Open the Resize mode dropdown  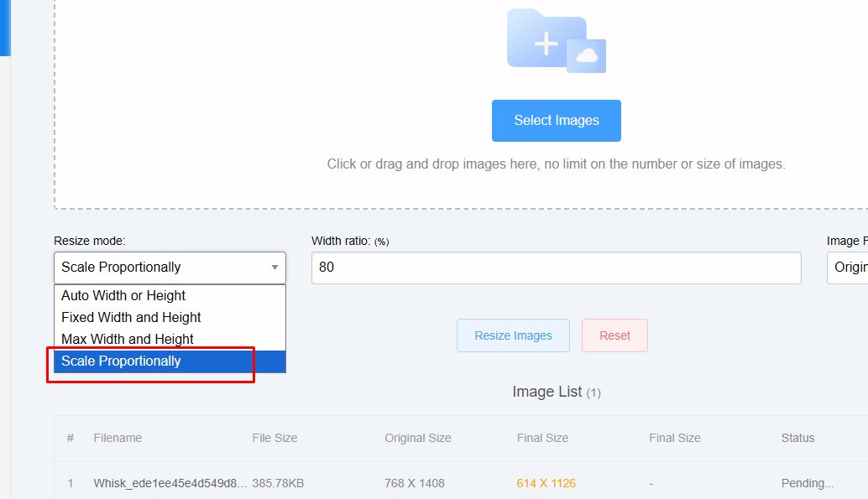(x=170, y=268)
